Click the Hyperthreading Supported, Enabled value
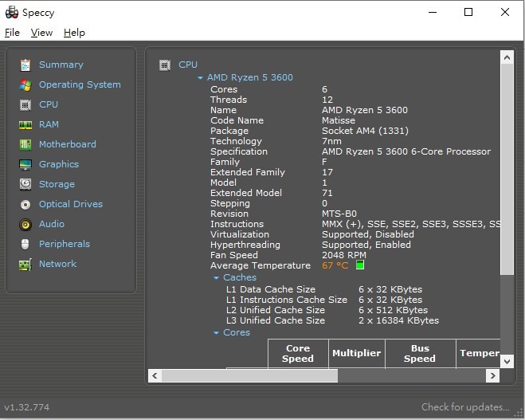The height and width of the screenshot is (420, 525). (366, 245)
